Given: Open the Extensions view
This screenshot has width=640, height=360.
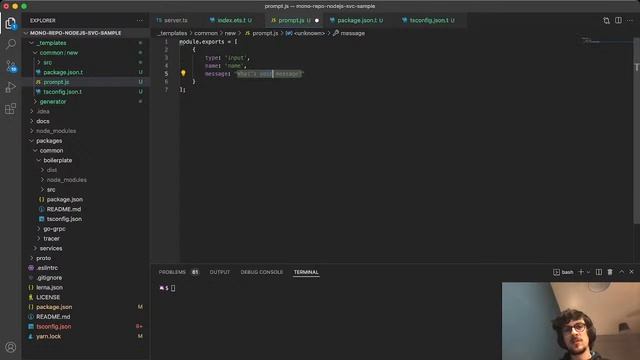Looking at the screenshot, I should click(x=11, y=109).
